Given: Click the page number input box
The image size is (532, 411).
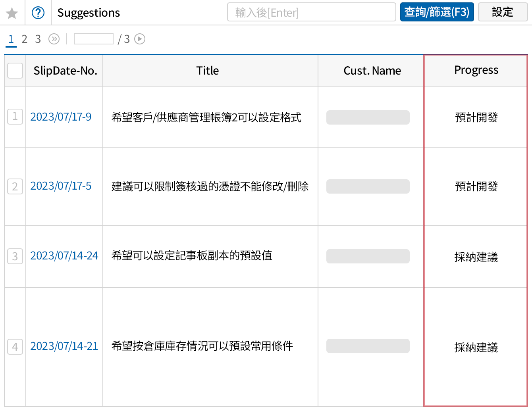Looking at the screenshot, I should (94, 39).
